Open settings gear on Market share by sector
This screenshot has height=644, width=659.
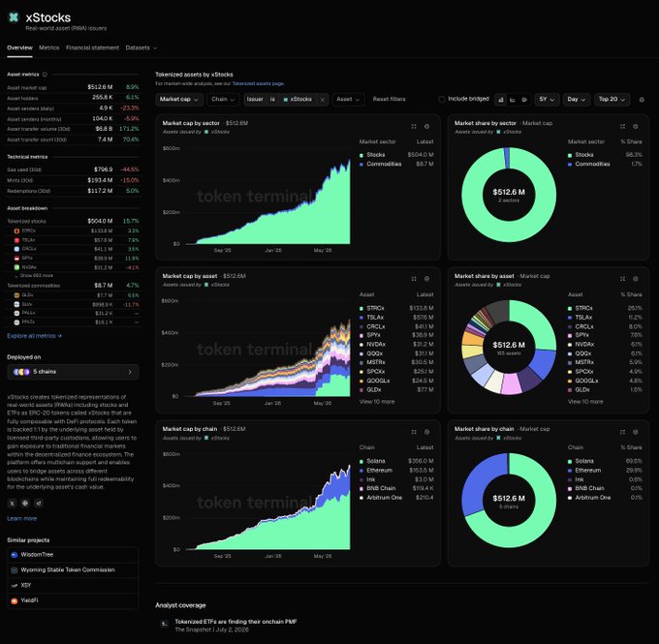pos(636,126)
